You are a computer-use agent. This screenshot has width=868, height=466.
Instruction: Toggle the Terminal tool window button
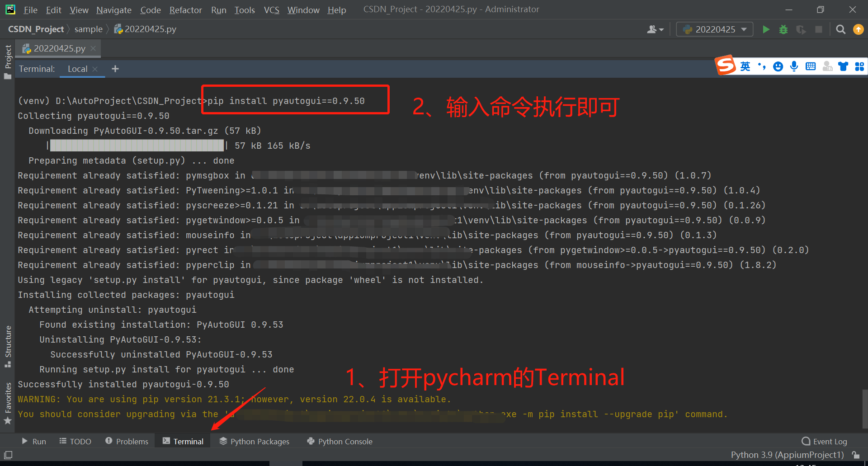pyautogui.click(x=183, y=441)
